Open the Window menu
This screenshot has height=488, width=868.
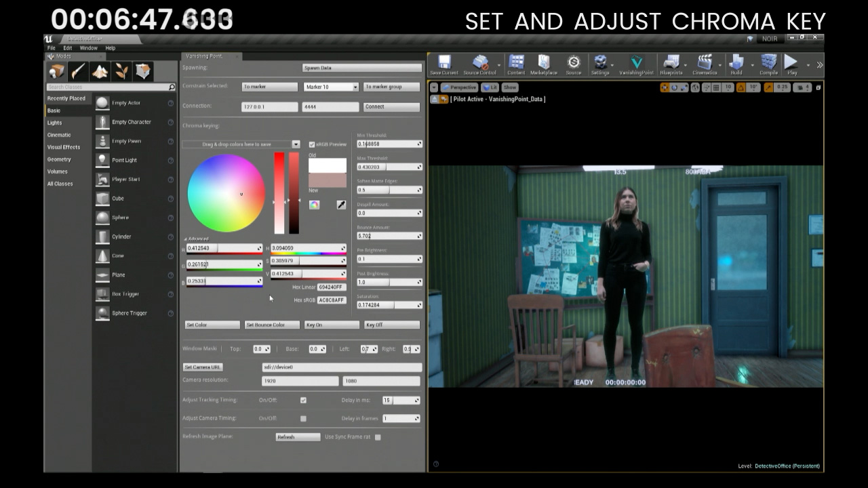click(x=88, y=48)
